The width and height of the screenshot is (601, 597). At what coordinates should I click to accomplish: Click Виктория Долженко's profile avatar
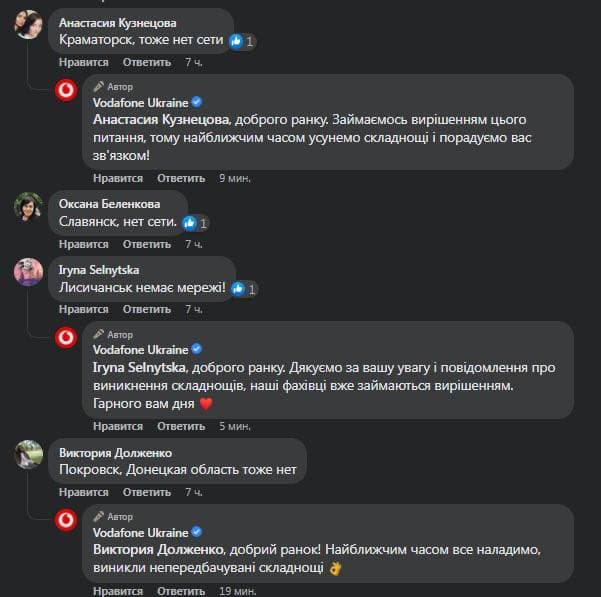(28, 454)
